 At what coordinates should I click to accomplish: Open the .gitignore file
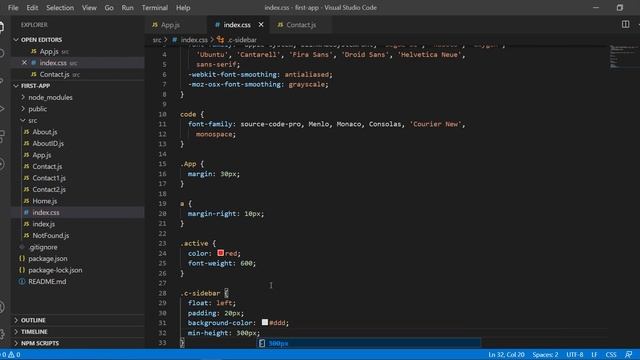43,247
